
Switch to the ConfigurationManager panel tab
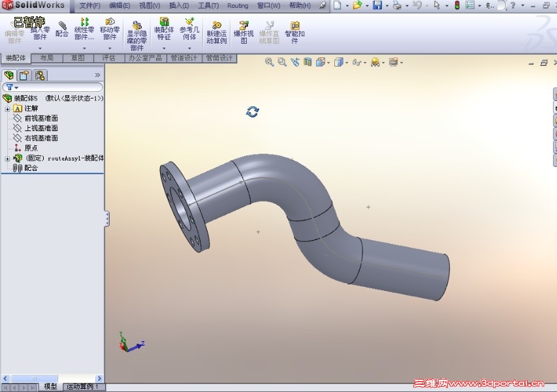(x=40, y=75)
